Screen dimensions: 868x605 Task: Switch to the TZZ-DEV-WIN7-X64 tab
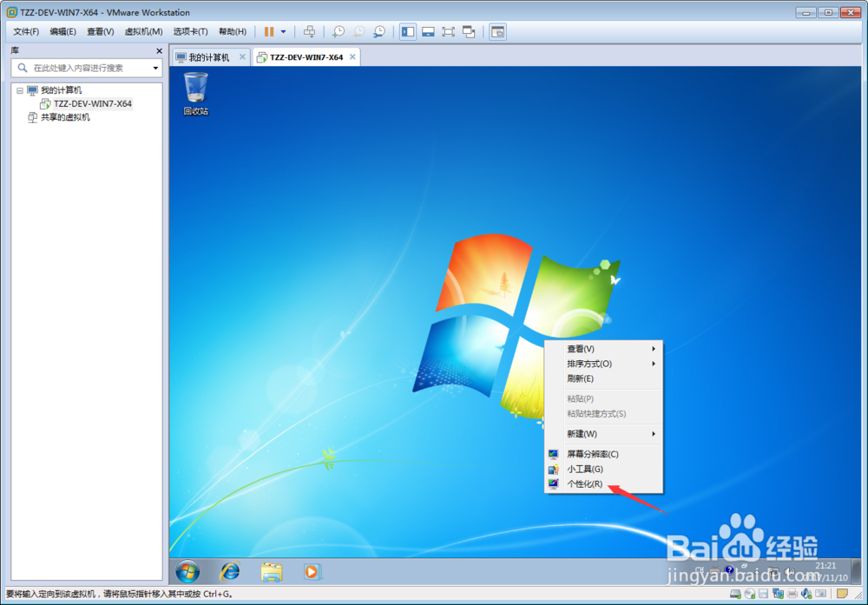click(306, 57)
